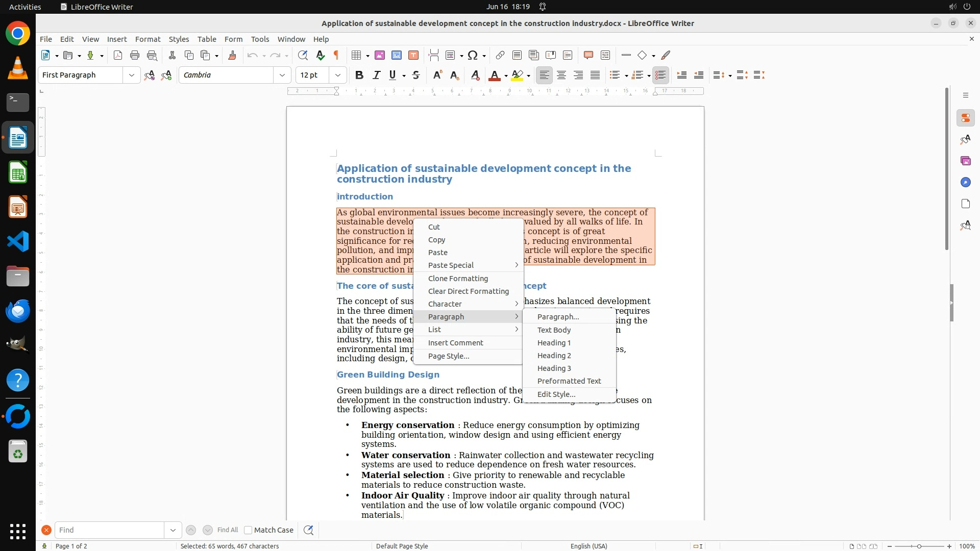Expand the font size dropdown
Image resolution: width=980 pixels, height=551 pixels.
tap(337, 76)
